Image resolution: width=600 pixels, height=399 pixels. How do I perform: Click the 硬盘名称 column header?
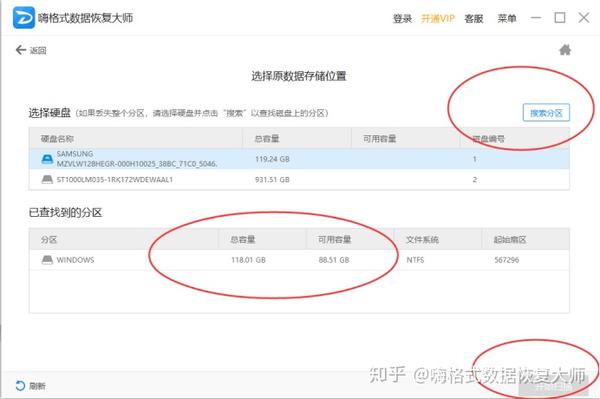57,138
